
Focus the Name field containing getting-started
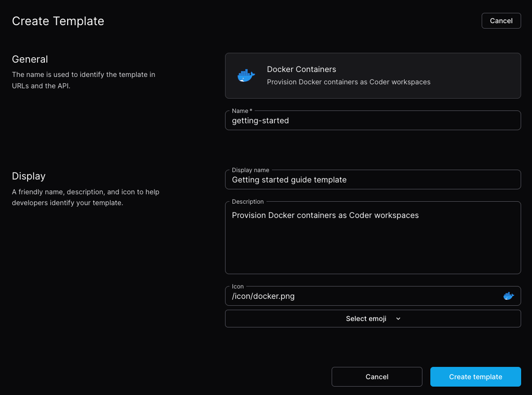coord(373,121)
